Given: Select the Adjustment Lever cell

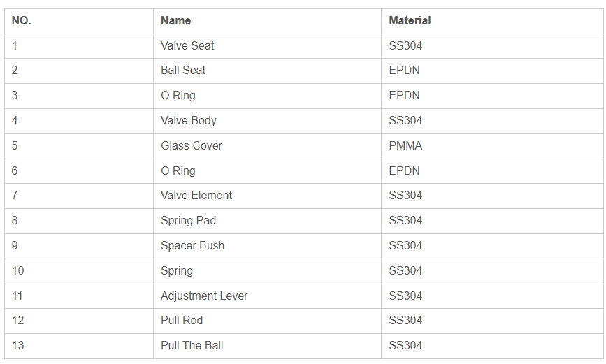Looking at the screenshot, I should tap(267, 296).
